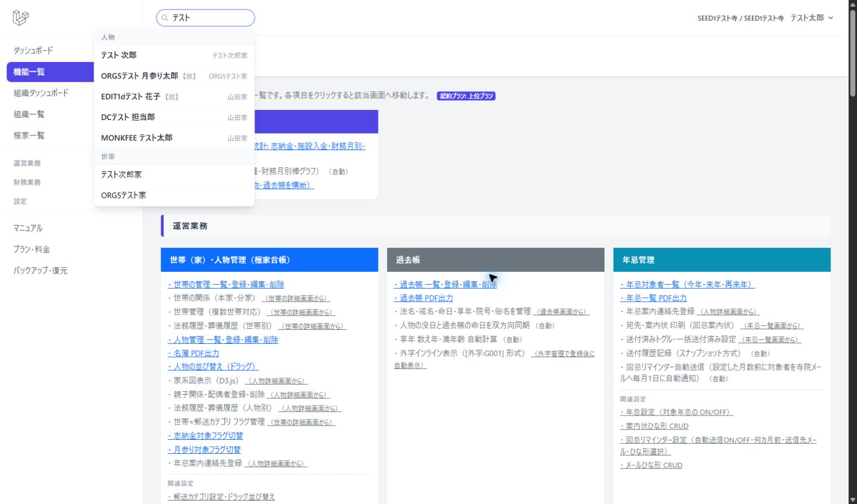
Task: Click the 契約プラン: 上位プラン badge
Action: pyautogui.click(x=466, y=96)
